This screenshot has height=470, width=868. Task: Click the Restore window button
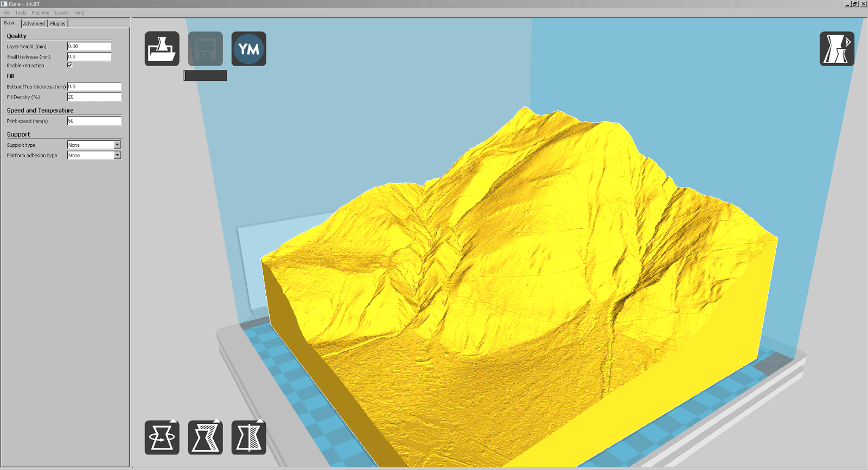pyautogui.click(x=855, y=4)
